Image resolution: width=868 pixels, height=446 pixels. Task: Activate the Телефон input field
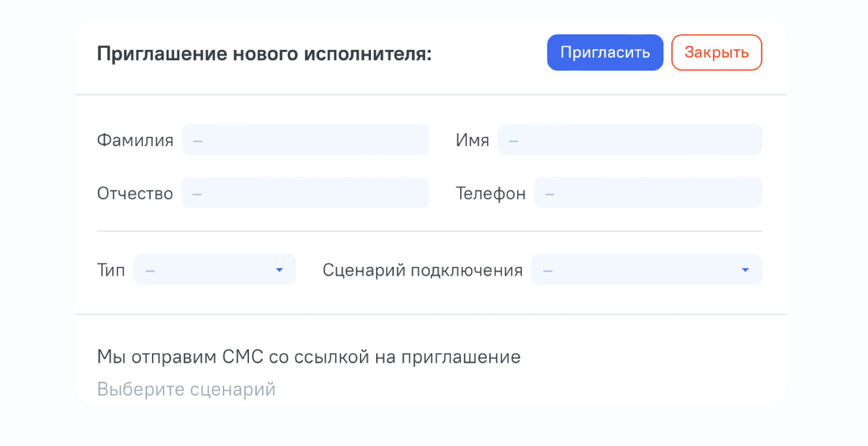648,193
